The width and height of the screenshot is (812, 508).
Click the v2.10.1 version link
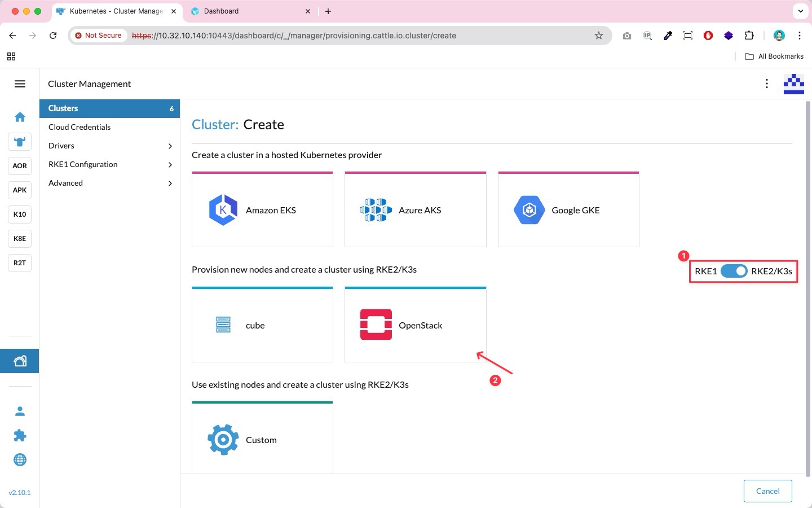point(20,493)
